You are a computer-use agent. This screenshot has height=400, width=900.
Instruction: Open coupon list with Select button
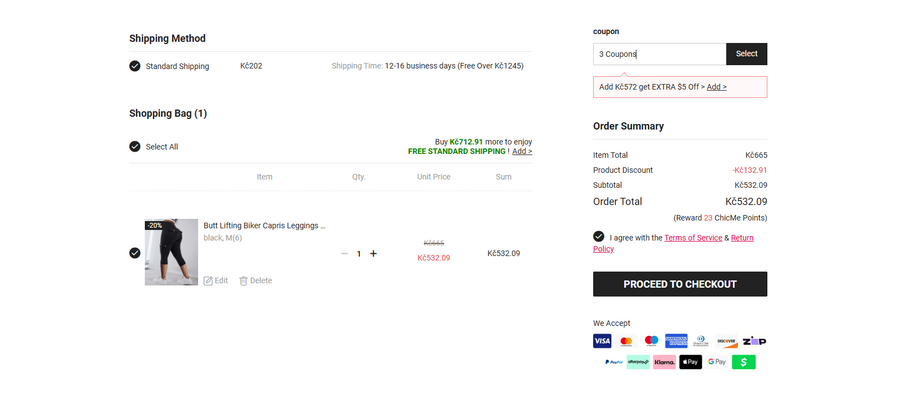[746, 54]
